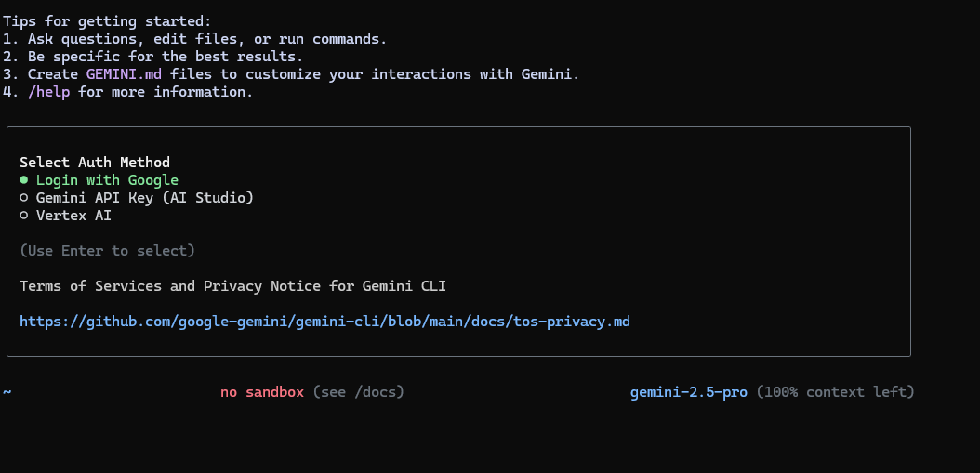980x473 pixels.
Task: Choose the Gemini API Key radio bullet
Action: (x=24, y=198)
